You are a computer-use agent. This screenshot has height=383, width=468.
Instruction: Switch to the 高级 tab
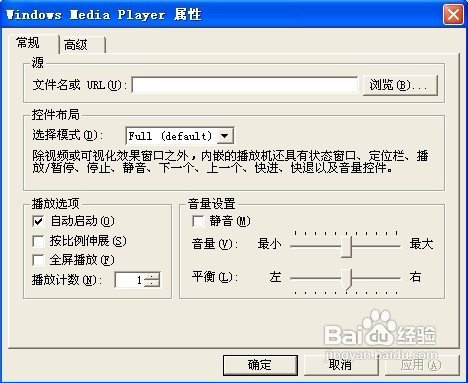coord(83,44)
